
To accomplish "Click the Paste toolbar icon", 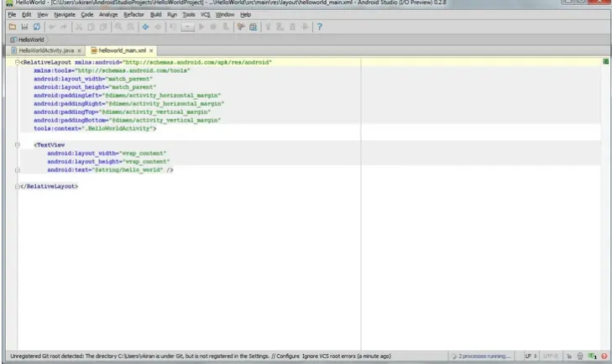I will pos(103,27).
